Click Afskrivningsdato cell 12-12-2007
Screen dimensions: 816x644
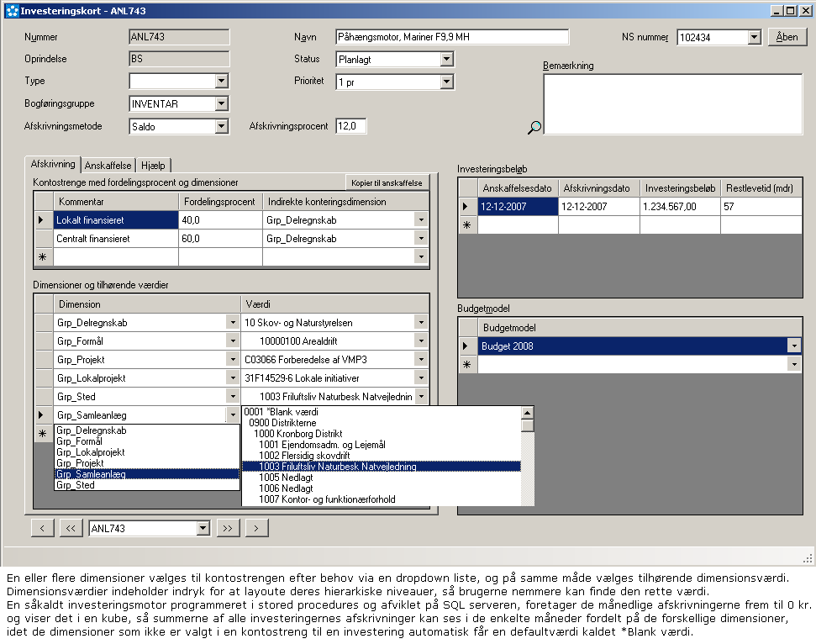click(599, 207)
